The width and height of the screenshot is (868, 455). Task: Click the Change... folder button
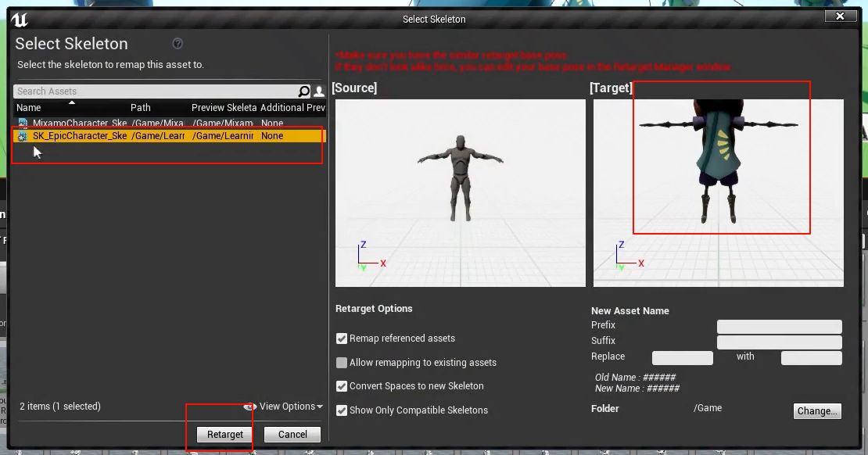[x=817, y=410]
